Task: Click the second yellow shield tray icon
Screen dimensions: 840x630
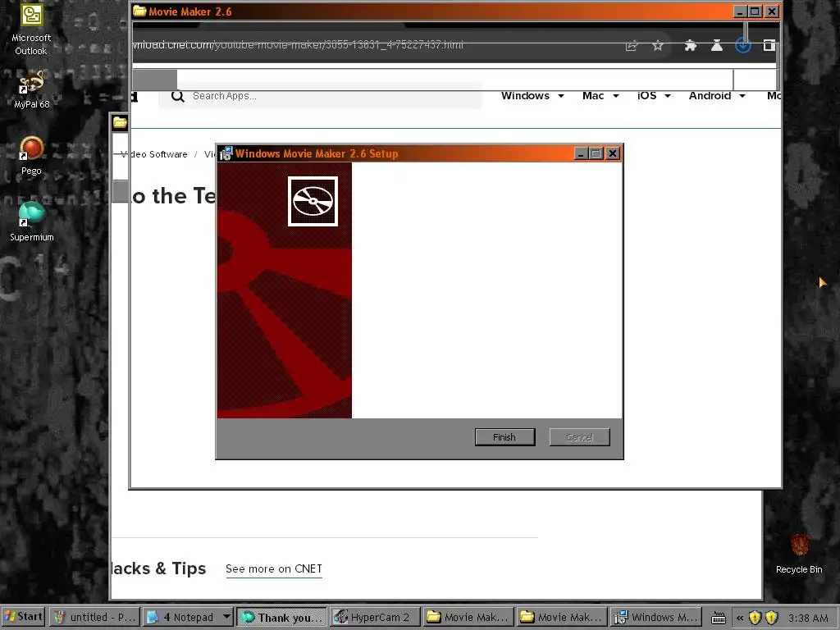Action: [771, 619]
